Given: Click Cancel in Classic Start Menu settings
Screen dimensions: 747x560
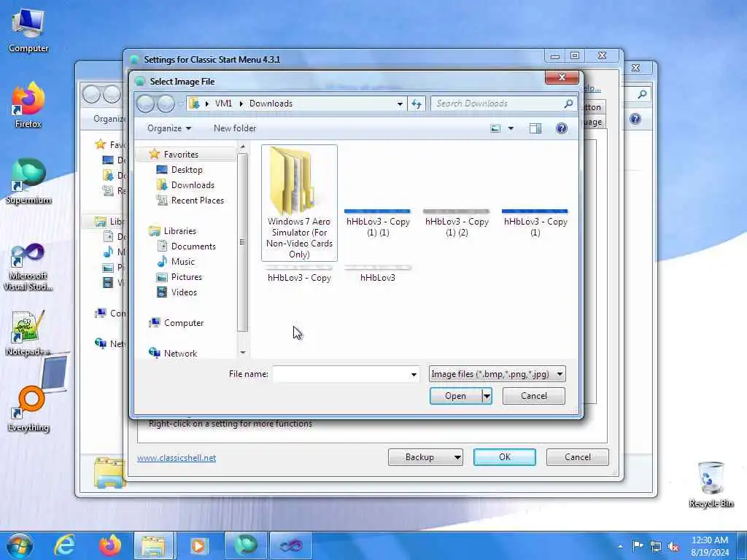Looking at the screenshot, I should 578,457.
